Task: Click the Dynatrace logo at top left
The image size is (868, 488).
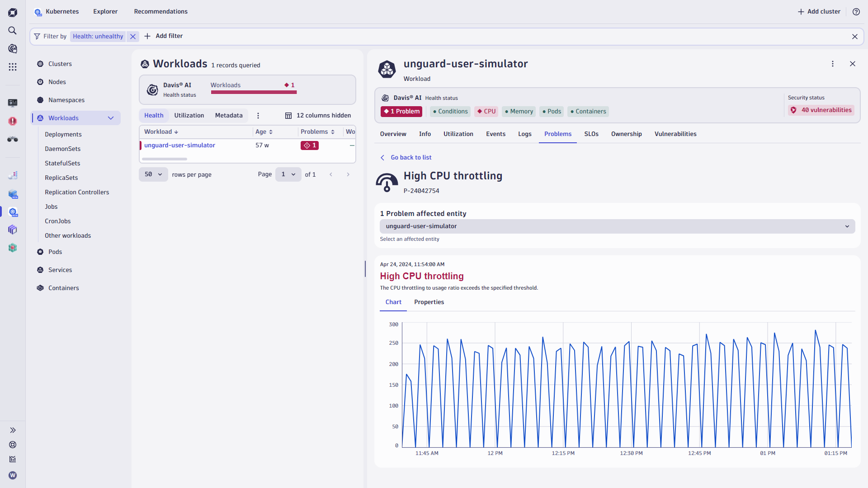Action: [13, 12]
